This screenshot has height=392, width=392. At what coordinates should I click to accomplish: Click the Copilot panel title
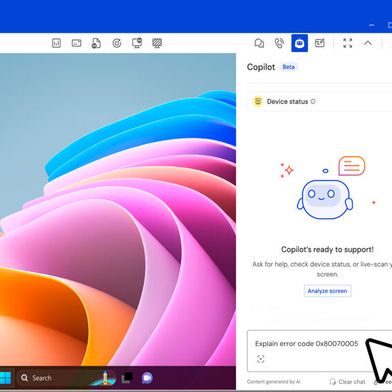coord(261,67)
